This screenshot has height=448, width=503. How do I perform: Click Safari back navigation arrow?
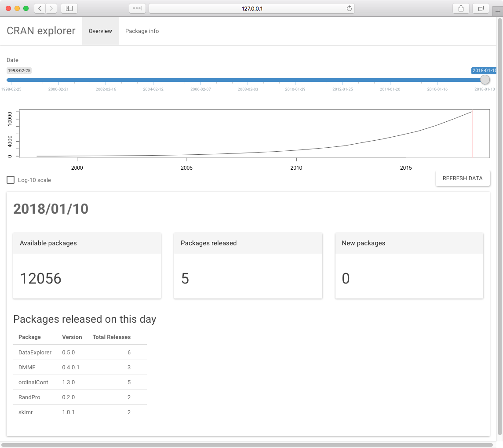[40, 8]
